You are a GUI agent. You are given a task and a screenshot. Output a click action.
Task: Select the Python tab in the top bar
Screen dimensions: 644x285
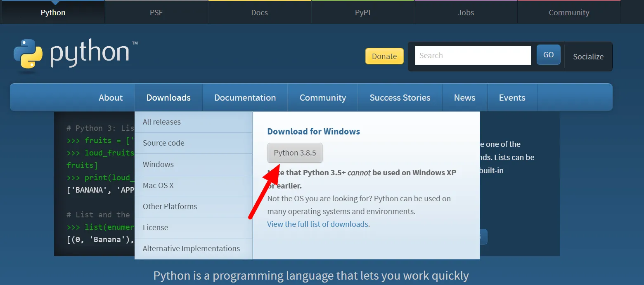53,12
